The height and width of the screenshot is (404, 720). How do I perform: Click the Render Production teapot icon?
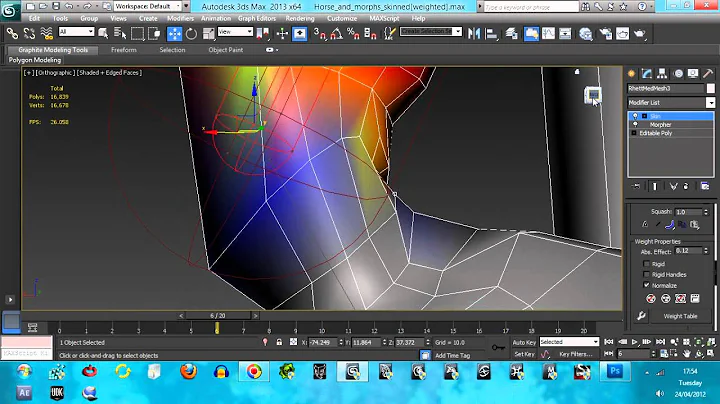(x=640, y=34)
